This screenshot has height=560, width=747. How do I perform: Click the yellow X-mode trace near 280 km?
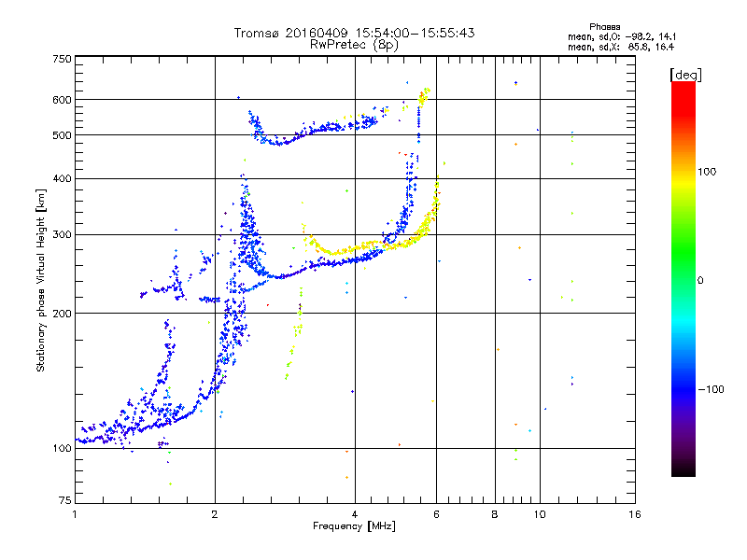click(353, 248)
